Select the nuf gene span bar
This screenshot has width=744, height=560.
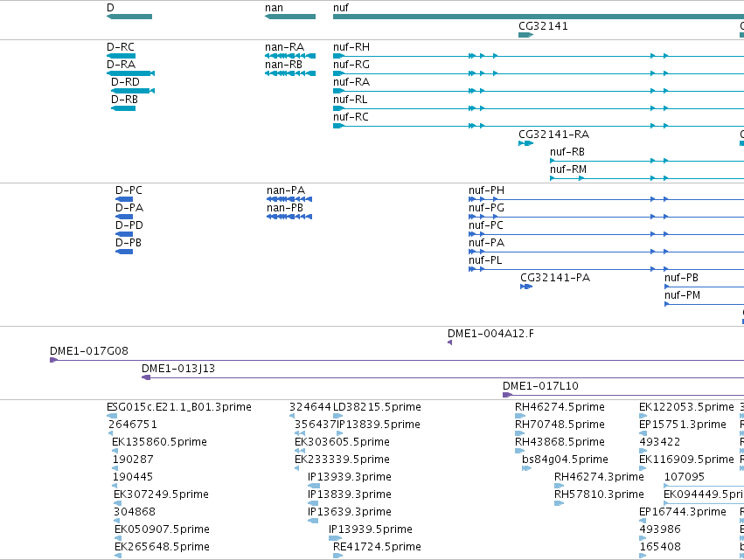(539, 17)
